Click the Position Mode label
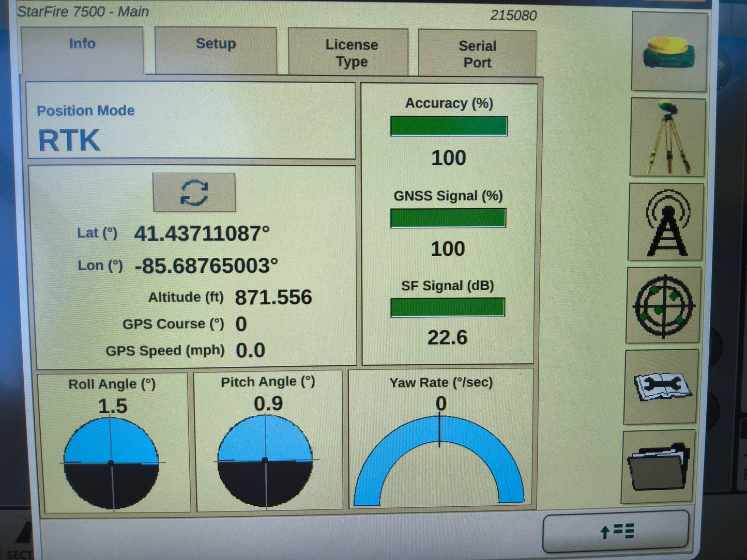747x560 pixels. click(86, 111)
